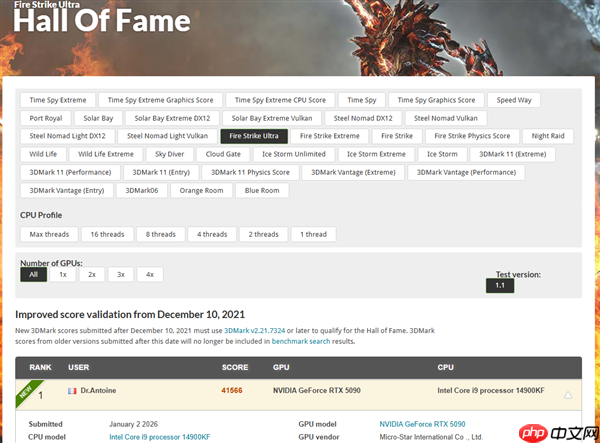Filter results to 1x GPU
Image resolution: width=600 pixels, height=443 pixels.
pos(63,274)
